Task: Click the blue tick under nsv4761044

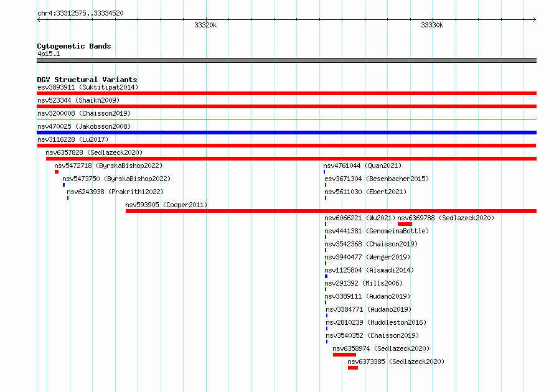Action: coord(324,172)
